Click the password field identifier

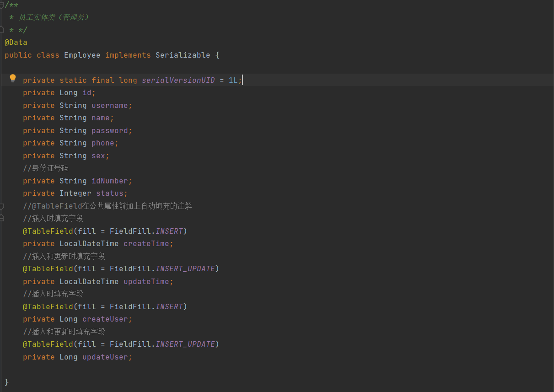[x=110, y=131]
